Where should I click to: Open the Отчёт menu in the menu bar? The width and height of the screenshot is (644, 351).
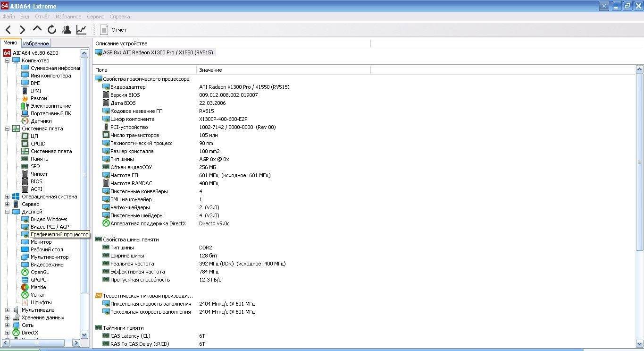[x=42, y=17]
